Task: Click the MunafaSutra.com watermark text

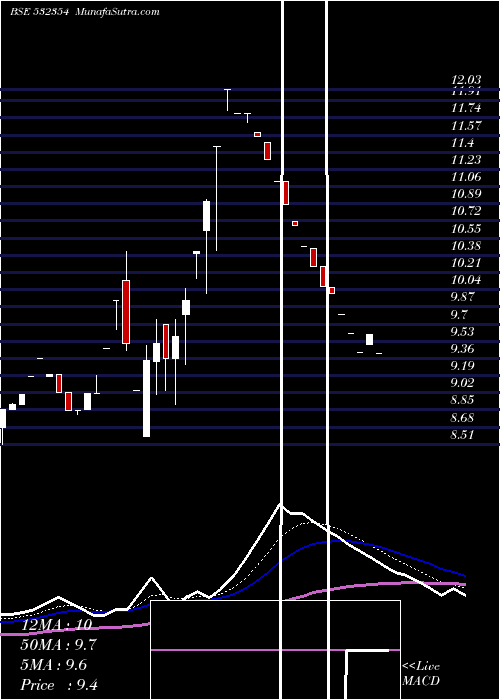Action: click(x=117, y=12)
